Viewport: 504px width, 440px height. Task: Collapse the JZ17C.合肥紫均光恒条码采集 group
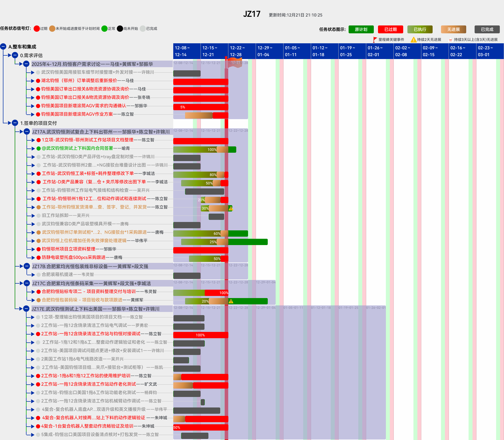[x=27, y=283]
